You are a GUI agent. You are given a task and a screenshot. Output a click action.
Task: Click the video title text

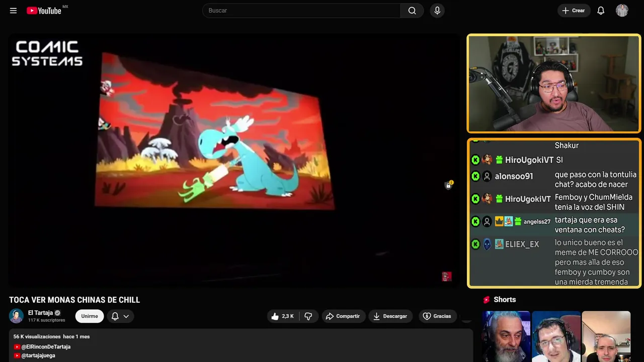(74, 300)
